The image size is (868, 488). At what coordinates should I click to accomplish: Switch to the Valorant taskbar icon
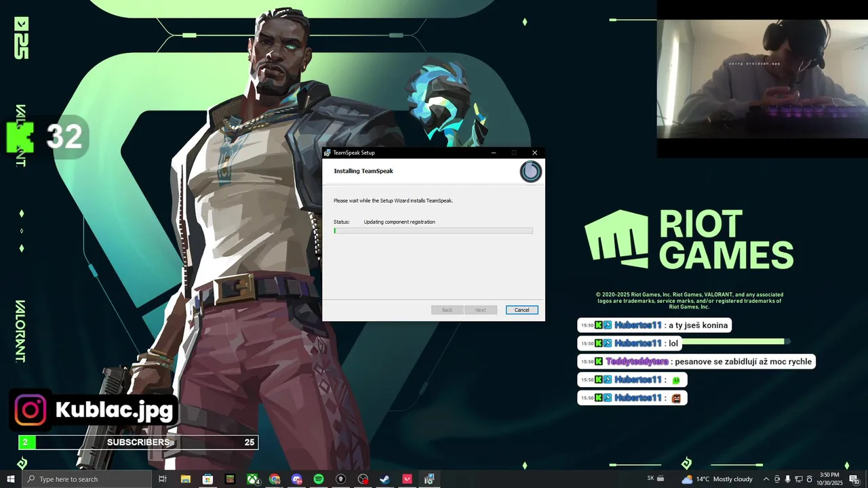click(x=408, y=479)
